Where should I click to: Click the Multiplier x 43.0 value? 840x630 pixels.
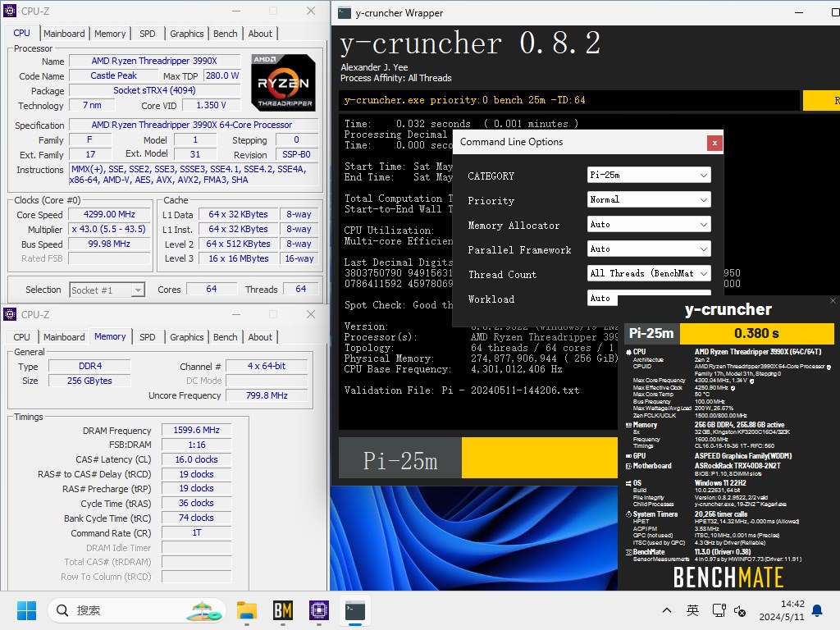[109, 229]
